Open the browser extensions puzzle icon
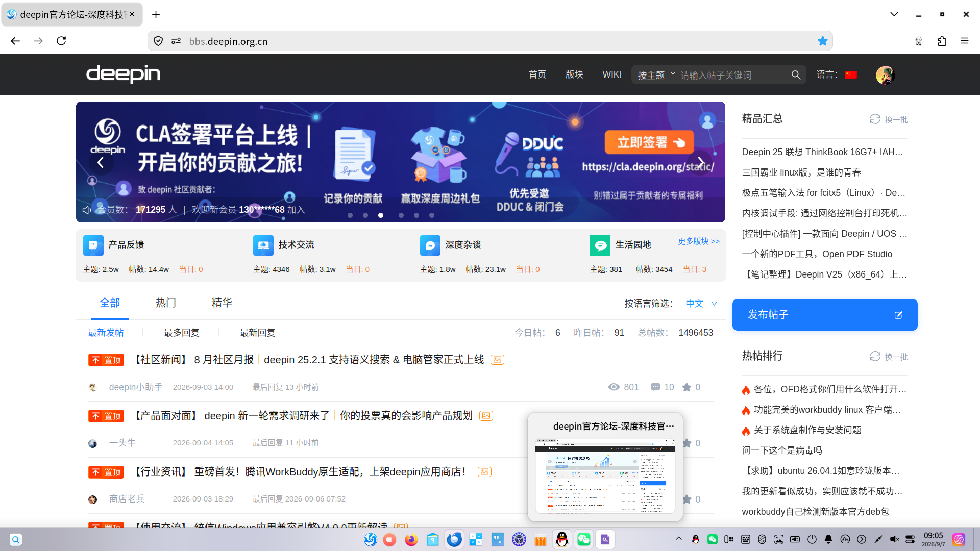This screenshot has height=551, width=980. [x=942, y=41]
